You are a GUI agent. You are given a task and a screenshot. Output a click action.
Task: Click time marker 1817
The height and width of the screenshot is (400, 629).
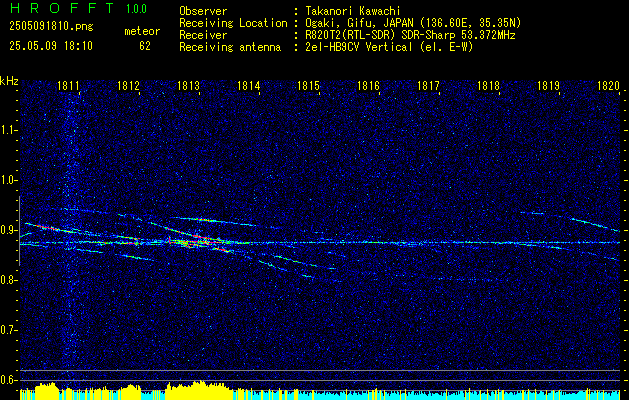point(428,86)
